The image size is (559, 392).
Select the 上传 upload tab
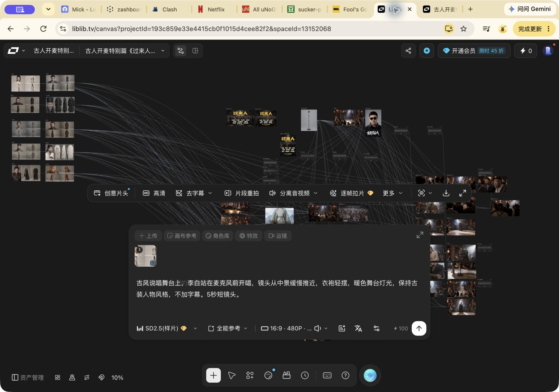148,236
